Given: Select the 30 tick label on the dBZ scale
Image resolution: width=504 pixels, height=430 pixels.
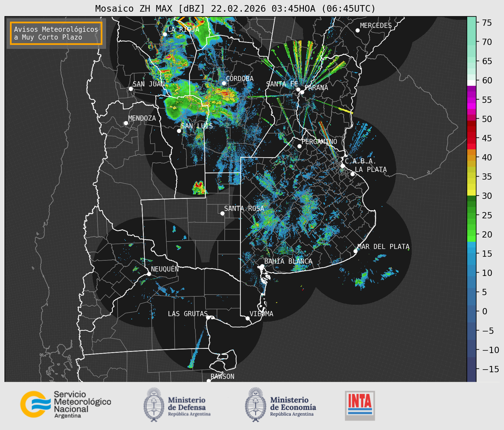Looking at the screenshot, I should tap(487, 196).
